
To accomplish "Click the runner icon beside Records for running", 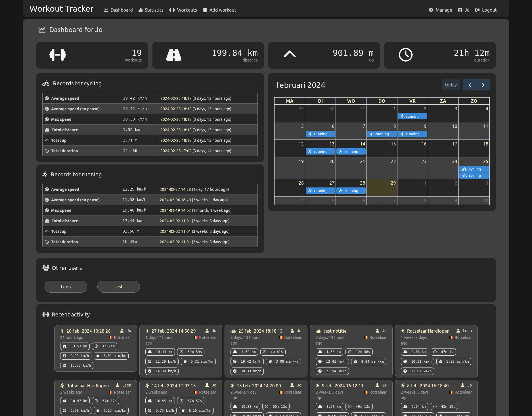I will click(x=45, y=174).
